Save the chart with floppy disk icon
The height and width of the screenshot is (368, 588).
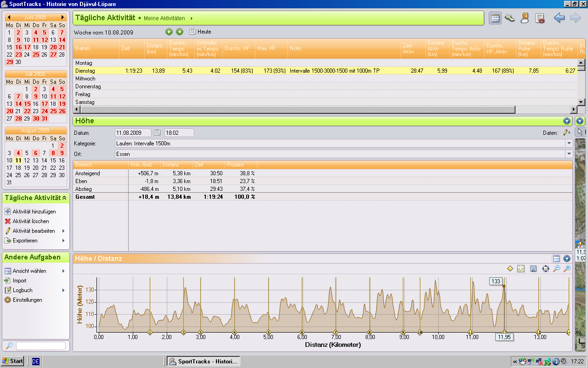533,269
